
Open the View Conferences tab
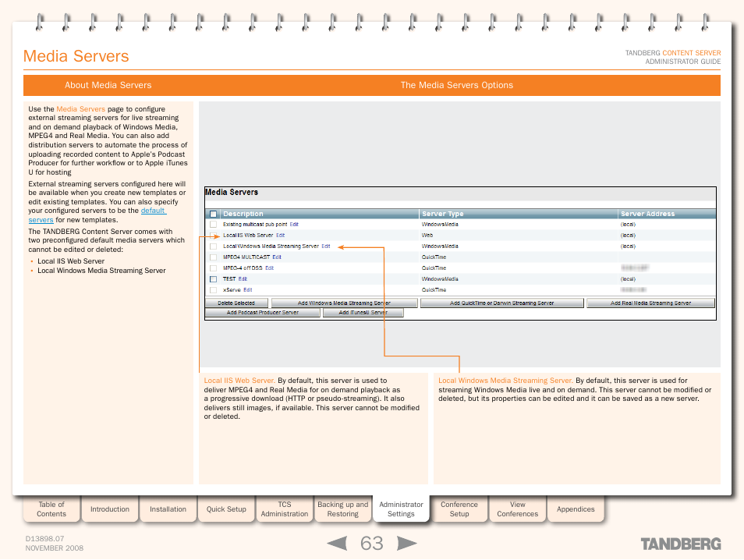click(518, 509)
